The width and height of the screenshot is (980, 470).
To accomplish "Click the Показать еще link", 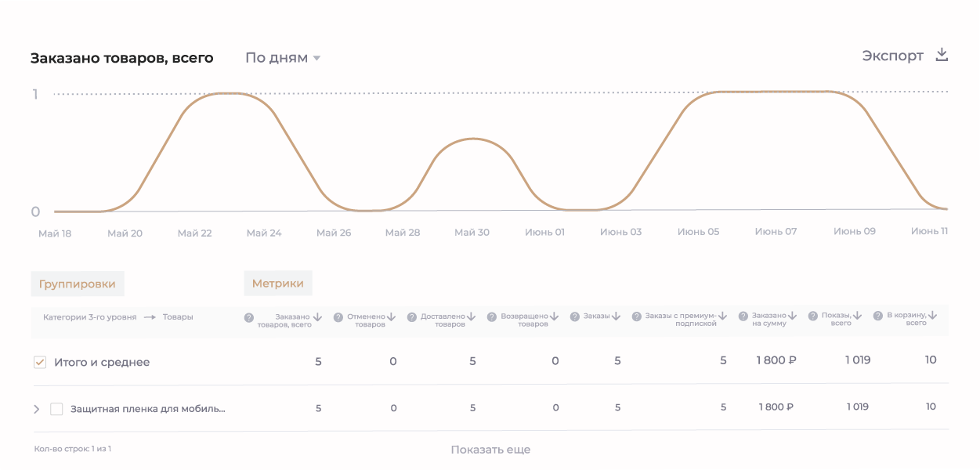I will pos(490,450).
